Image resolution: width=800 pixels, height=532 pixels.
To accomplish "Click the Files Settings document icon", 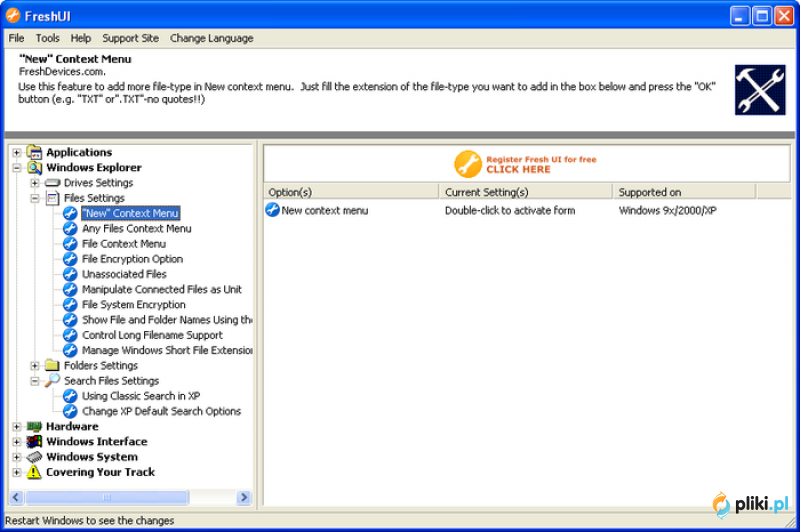I will (x=53, y=198).
